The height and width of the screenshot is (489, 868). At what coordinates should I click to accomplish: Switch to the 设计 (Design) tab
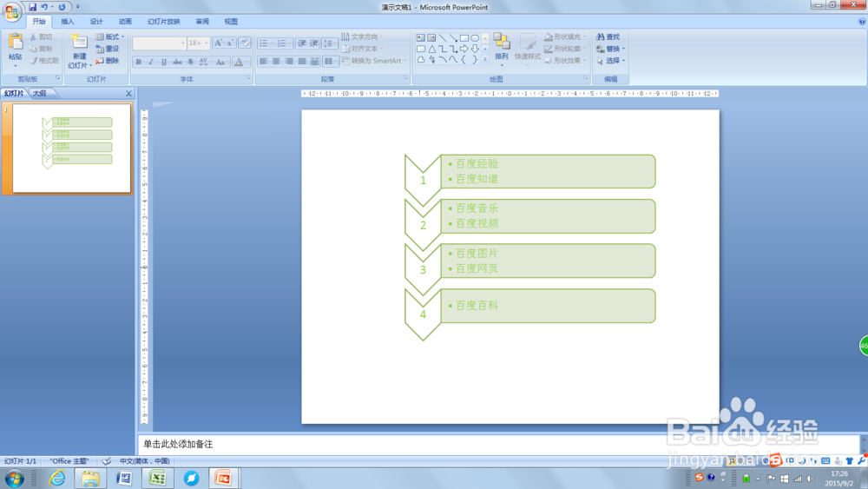(96, 22)
